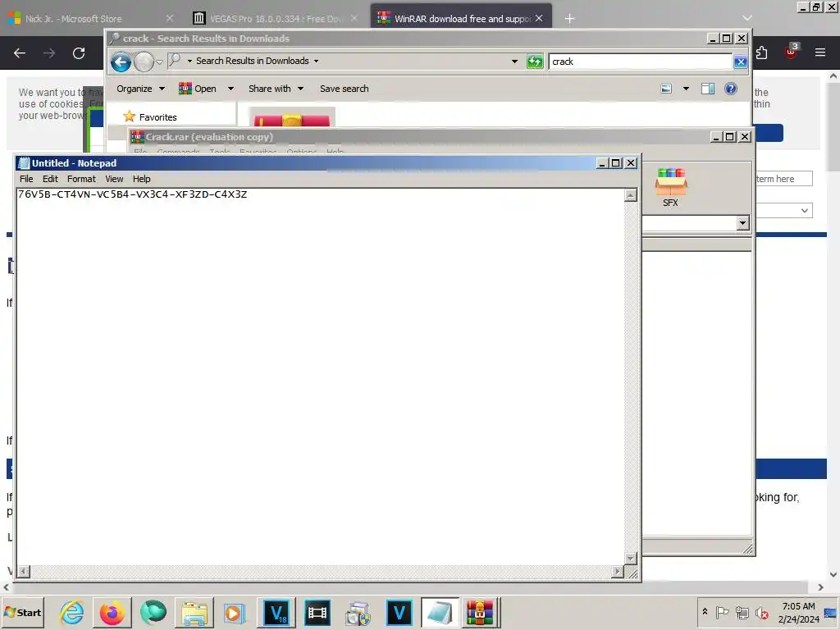Expand address bar previous locations dropdown
The width and height of the screenshot is (840, 630).
(x=515, y=61)
